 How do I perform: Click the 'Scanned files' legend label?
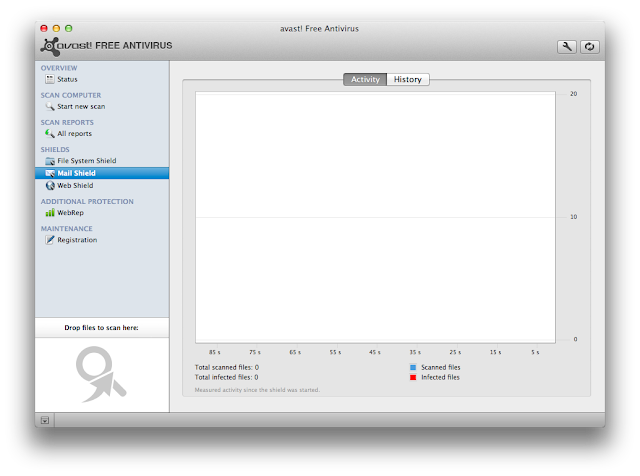tap(440, 367)
